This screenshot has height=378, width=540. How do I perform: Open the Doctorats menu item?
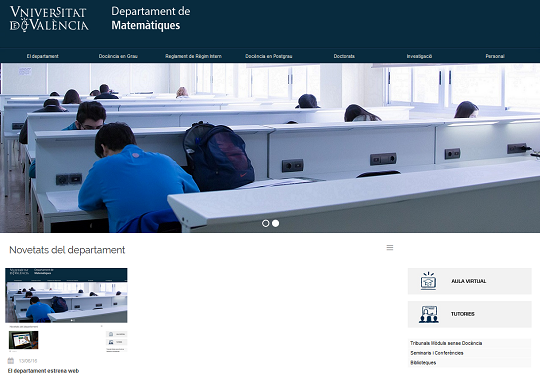[x=344, y=56]
